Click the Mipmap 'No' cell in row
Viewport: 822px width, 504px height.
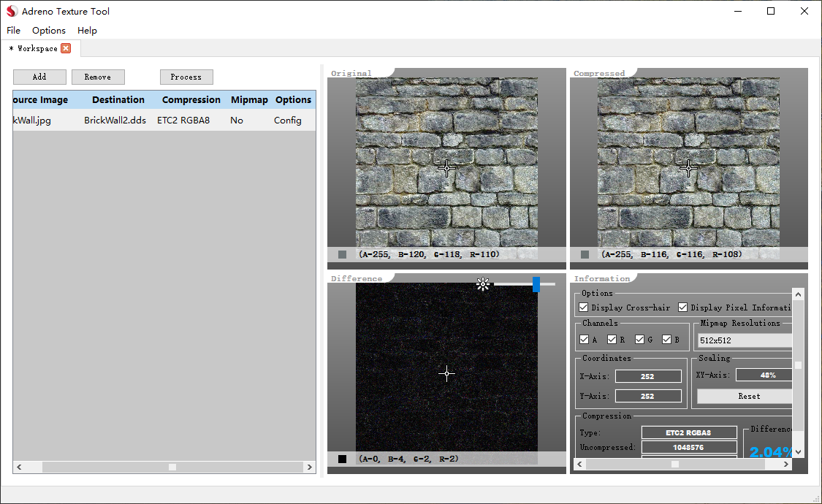(237, 120)
